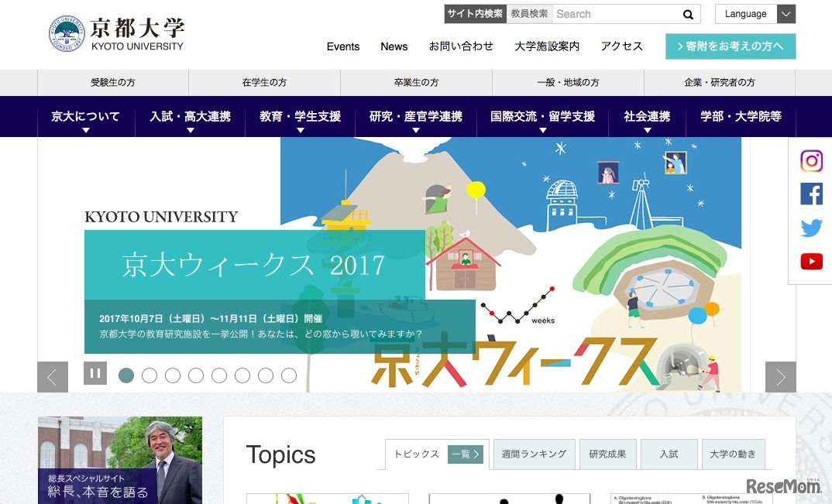832x504 pixels.
Task: Open Kyoto University's Instagram page
Action: (811, 160)
